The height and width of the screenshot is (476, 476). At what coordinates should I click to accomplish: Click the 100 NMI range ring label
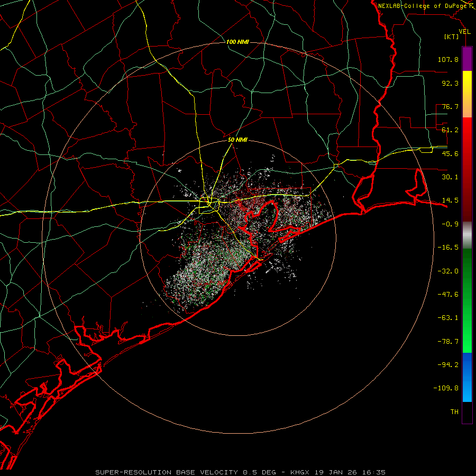[237, 42]
